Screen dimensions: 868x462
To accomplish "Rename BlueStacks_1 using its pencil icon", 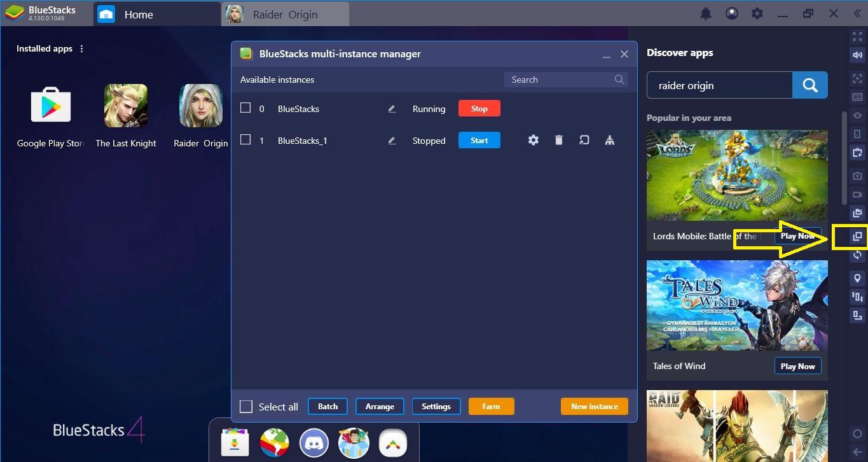I will pyautogui.click(x=392, y=141).
